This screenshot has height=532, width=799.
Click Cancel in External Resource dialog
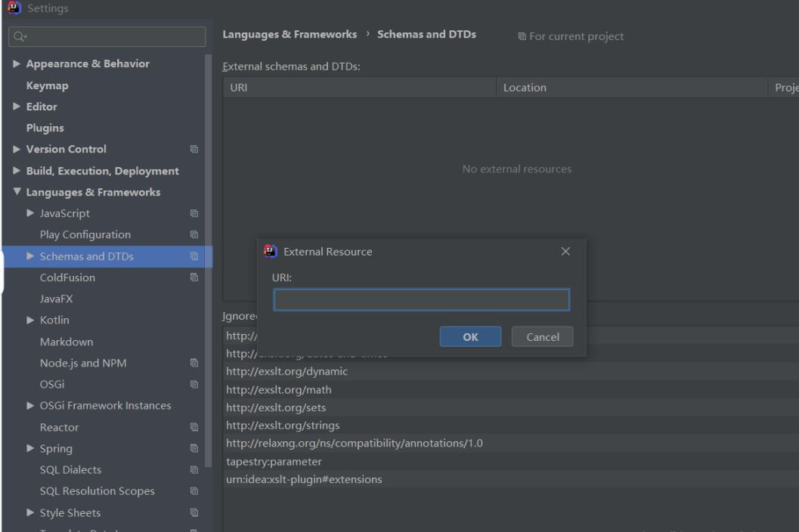coord(543,337)
